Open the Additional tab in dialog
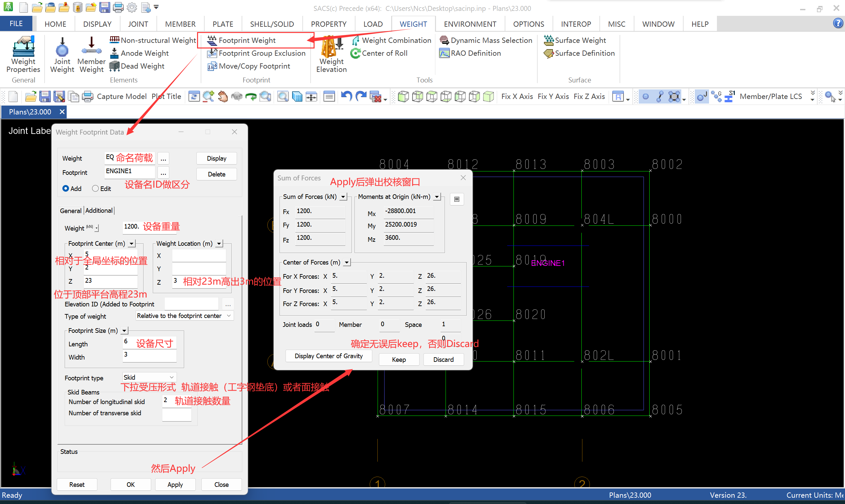Screen dimensions: 845x504 pyautogui.click(x=99, y=210)
